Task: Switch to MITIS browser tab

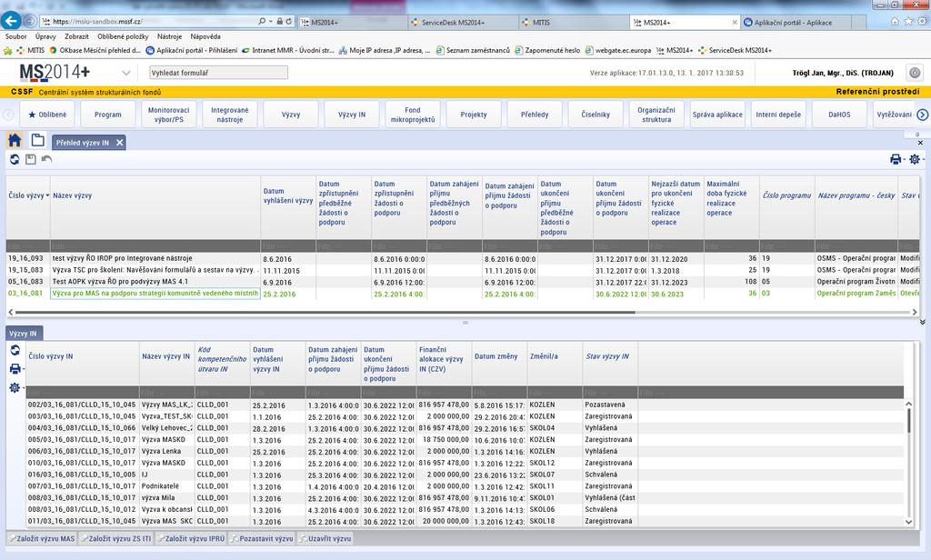Action: pyautogui.click(x=573, y=23)
